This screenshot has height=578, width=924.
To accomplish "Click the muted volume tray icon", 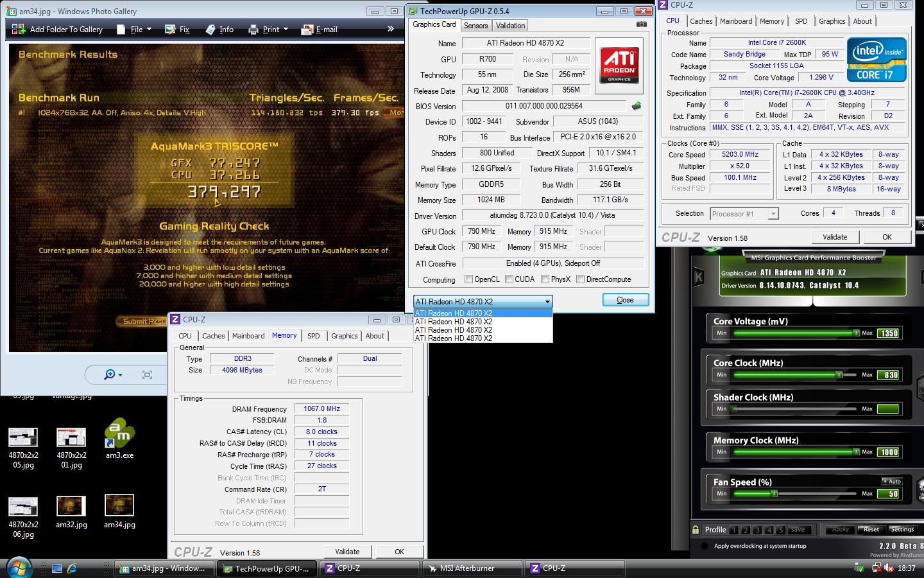I will pyautogui.click(x=889, y=568).
